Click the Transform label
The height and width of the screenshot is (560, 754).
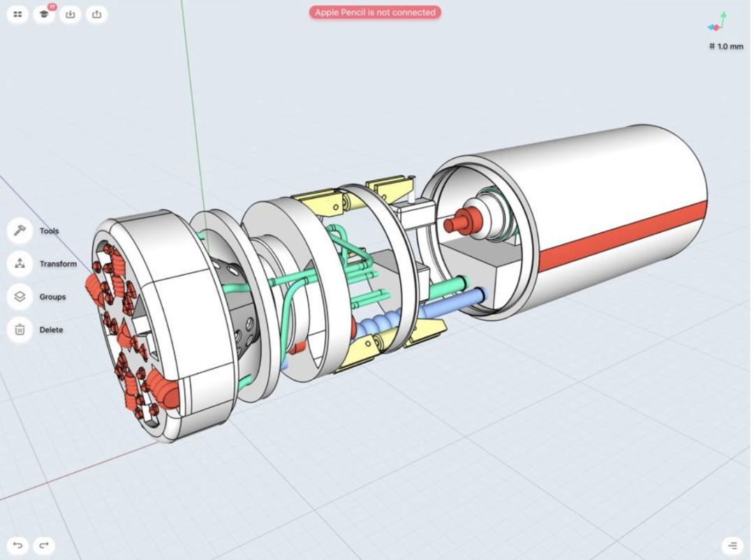point(58,264)
